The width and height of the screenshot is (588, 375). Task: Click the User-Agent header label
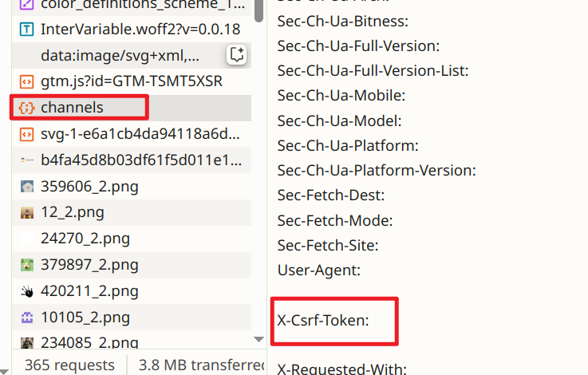coord(319,270)
